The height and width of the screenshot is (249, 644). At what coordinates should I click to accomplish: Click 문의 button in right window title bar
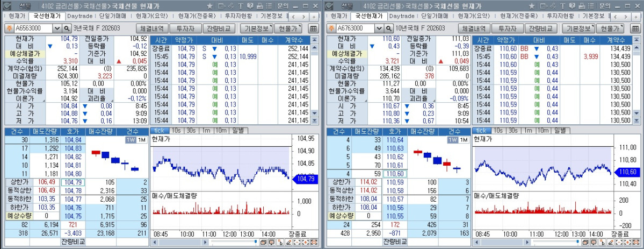pos(605,6)
